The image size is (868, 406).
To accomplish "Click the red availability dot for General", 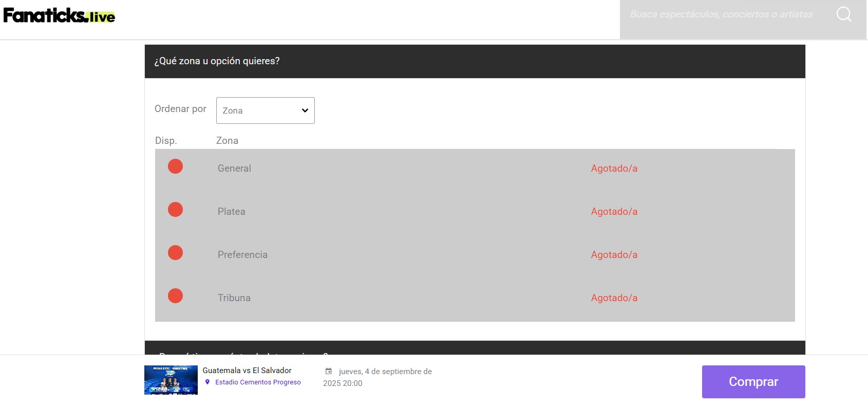I will (175, 167).
